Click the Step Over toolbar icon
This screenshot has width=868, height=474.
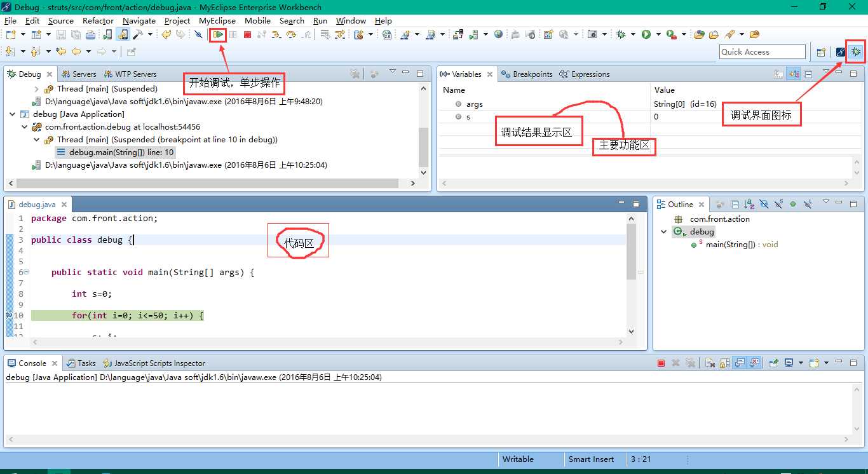[x=291, y=34]
